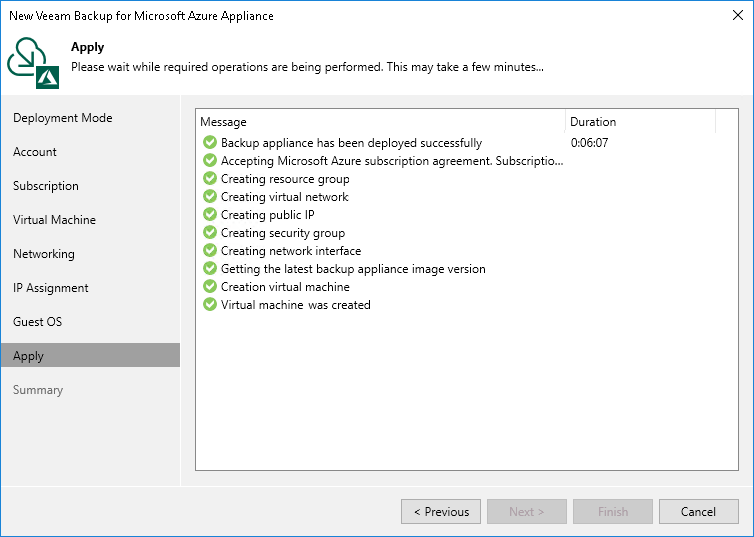Open the Guest OS step
754x537 pixels.
[38, 322]
